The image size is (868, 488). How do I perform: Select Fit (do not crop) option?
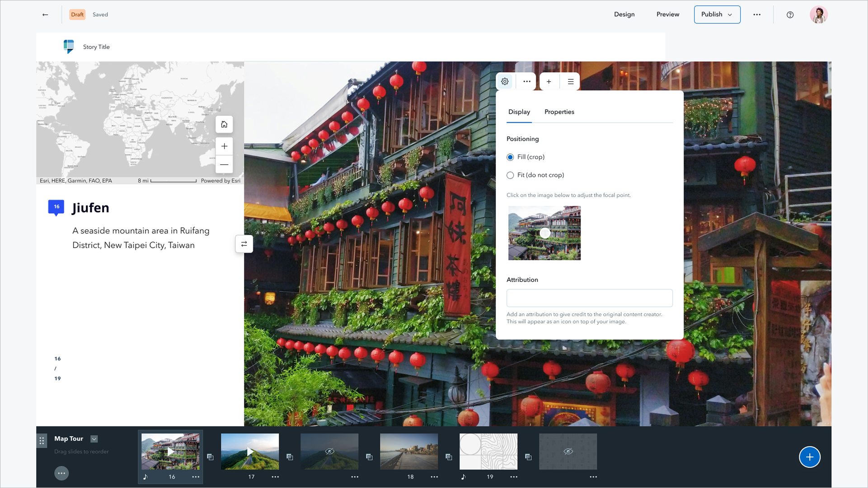pos(510,175)
